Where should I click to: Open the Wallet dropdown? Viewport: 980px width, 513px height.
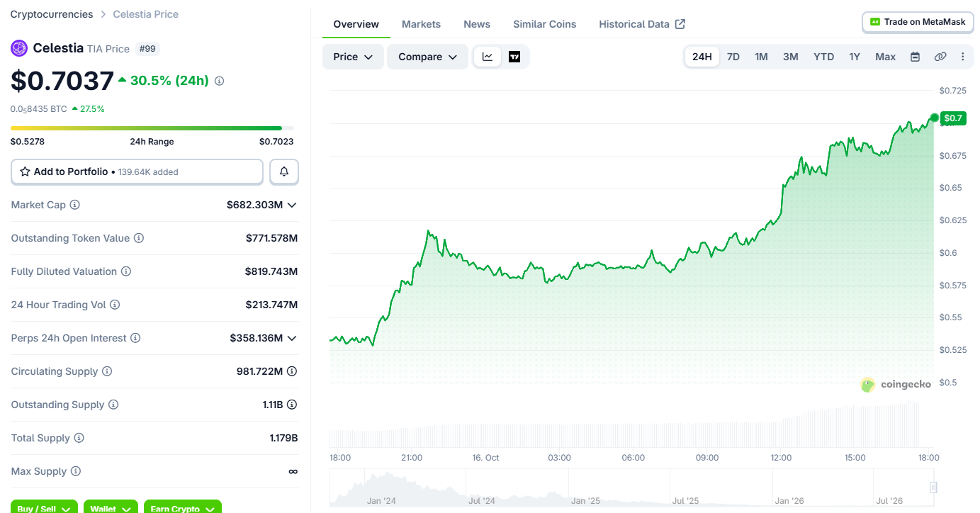point(111,507)
